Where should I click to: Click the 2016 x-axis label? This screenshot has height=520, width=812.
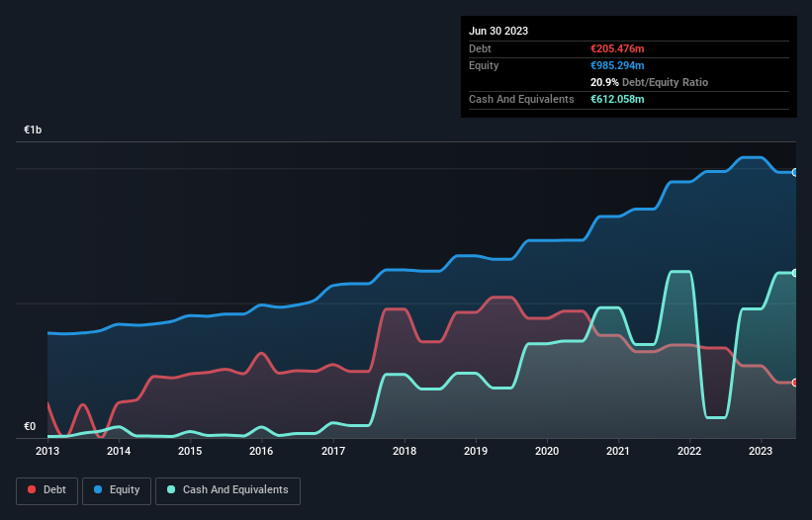(261, 451)
